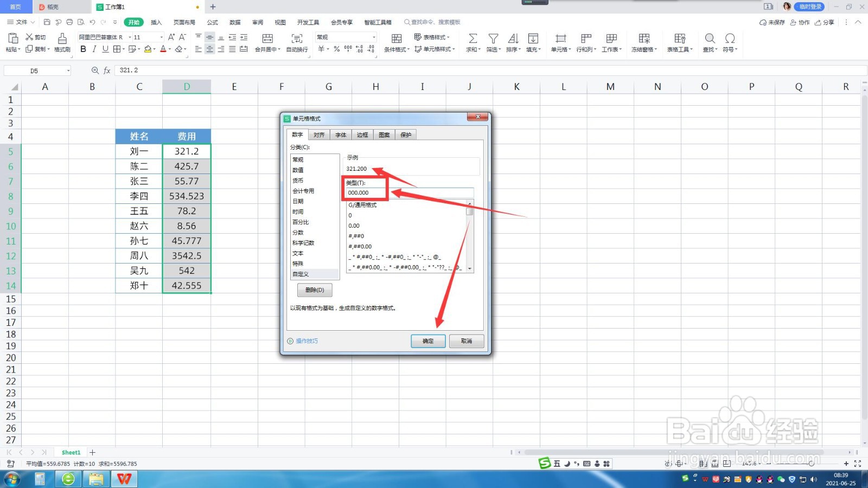Open the font name dropdown
This screenshot has height=488, width=868.
[129, 37]
